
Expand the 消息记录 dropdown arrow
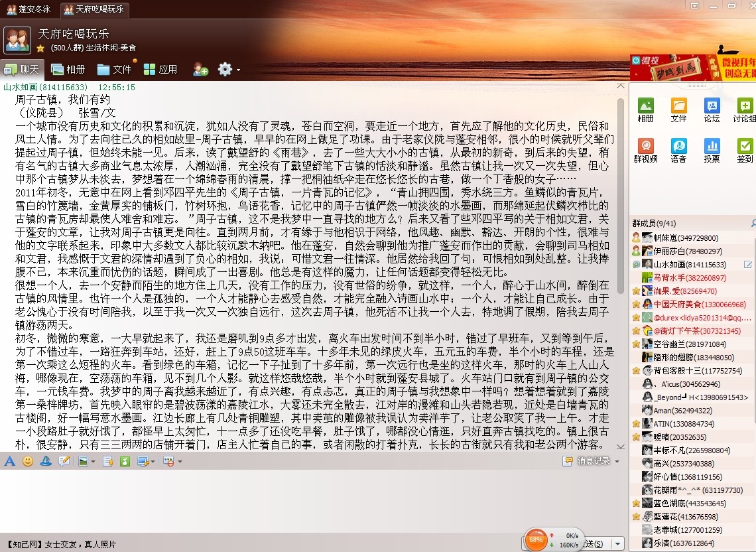(617, 461)
